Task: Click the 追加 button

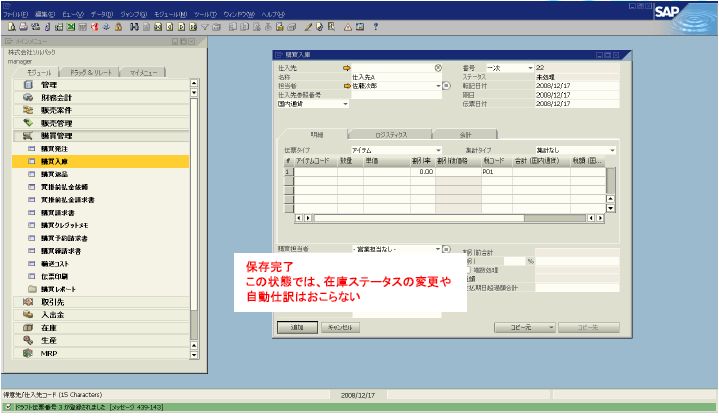Action: tap(297, 327)
